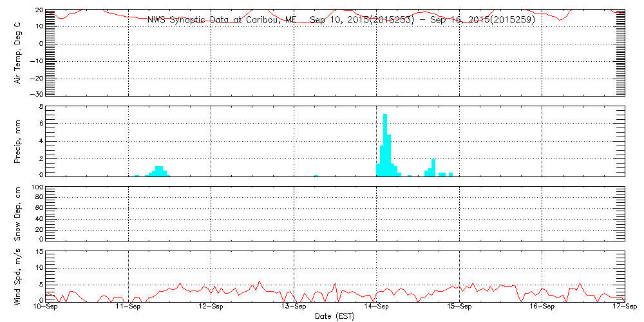
Task: Select the 10-Sep date label on x-axis
Action: pos(46,307)
